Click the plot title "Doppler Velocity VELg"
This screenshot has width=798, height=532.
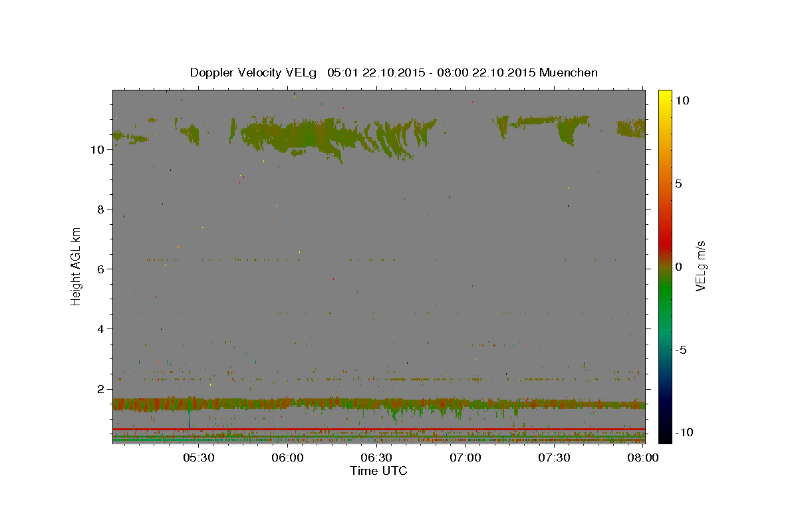(253, 72)
